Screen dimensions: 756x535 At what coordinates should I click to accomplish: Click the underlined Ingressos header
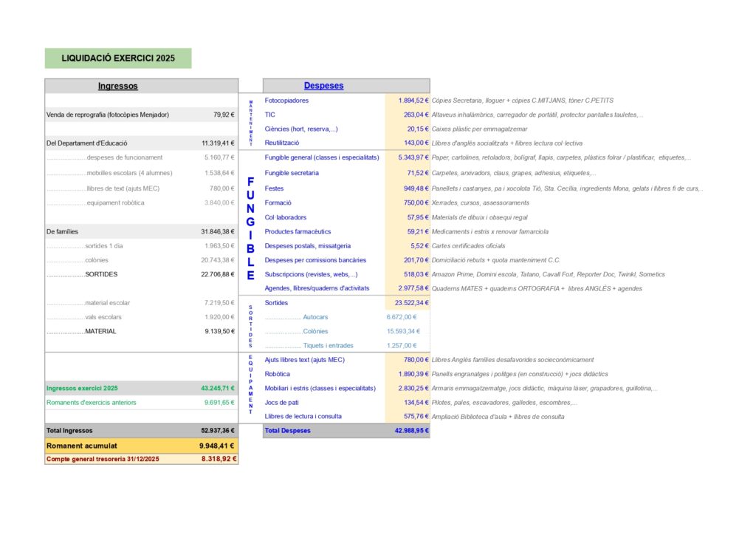coord(118,86)
